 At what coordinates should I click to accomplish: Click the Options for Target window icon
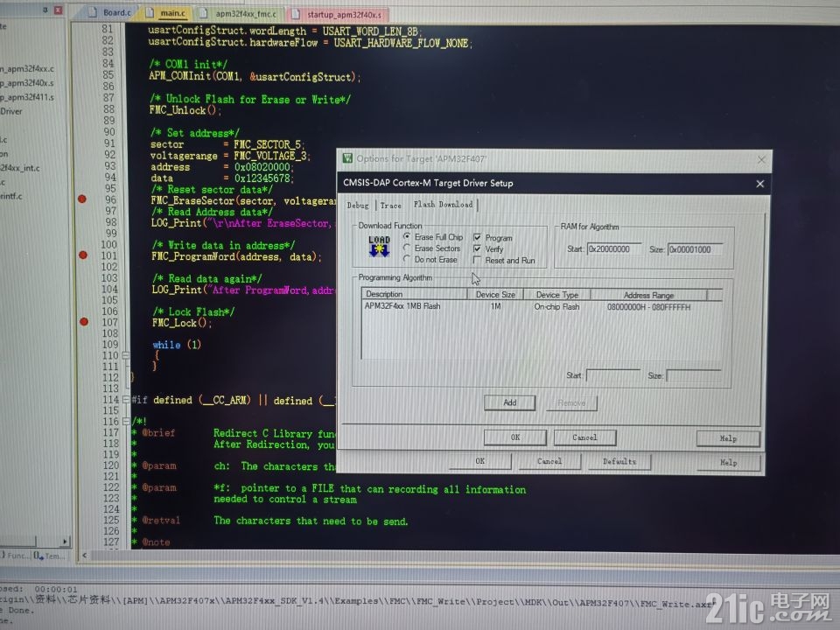point(347,158)
